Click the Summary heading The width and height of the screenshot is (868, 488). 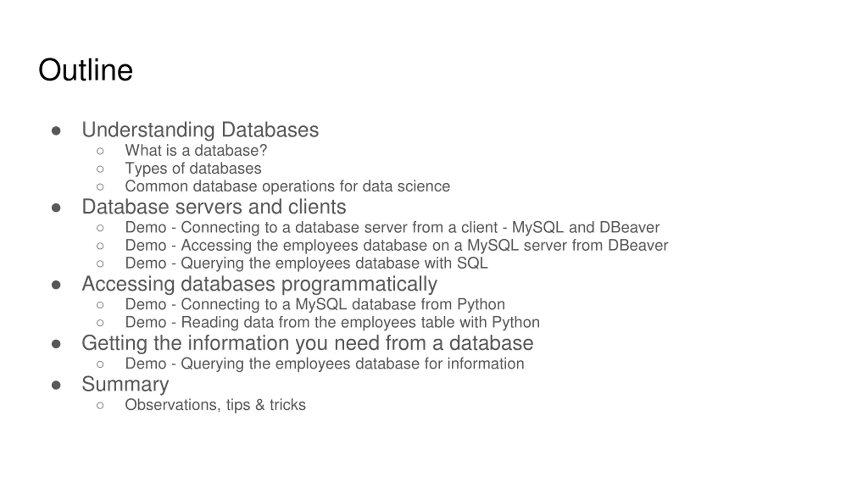pyautogui.click(x=125, y=385)
